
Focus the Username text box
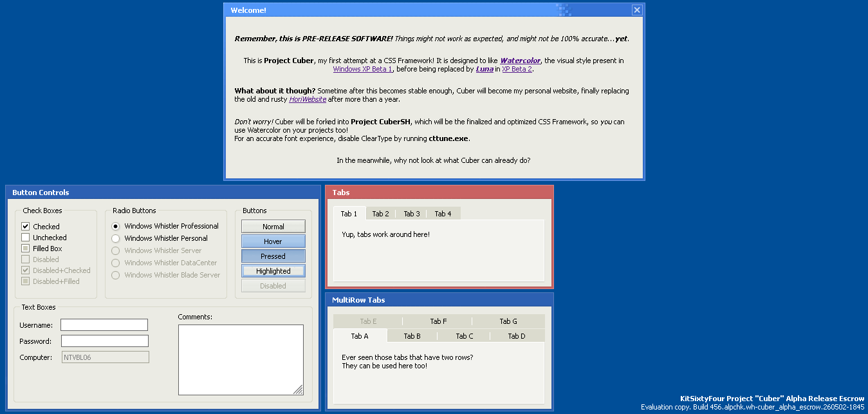104,325
